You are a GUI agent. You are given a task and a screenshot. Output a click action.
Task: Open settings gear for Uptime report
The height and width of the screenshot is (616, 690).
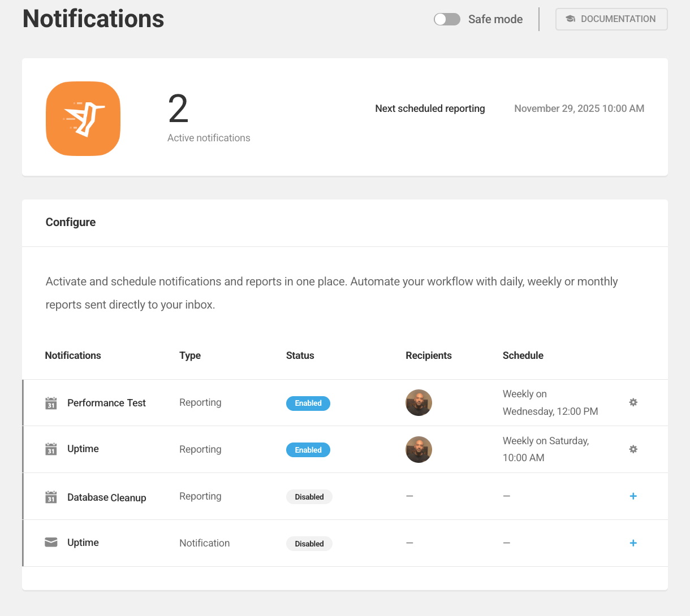pos(633,449)
